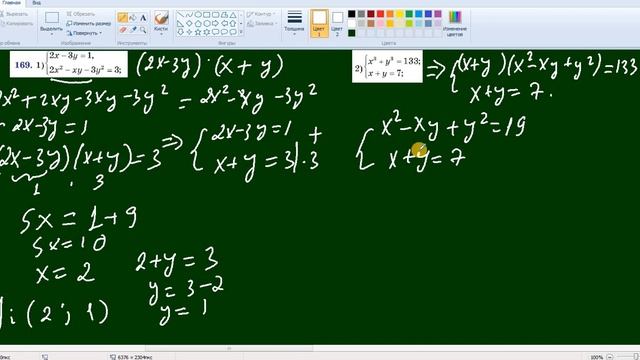Screen dimensions: 640x360
Task: Choose the Five-point star shape
Action: coord(198,32)
